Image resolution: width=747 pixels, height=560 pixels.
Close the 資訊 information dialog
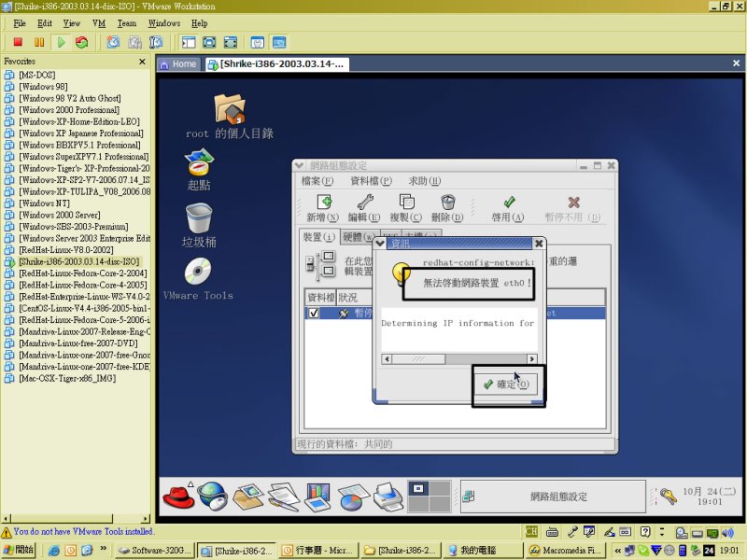coord(539,244)
